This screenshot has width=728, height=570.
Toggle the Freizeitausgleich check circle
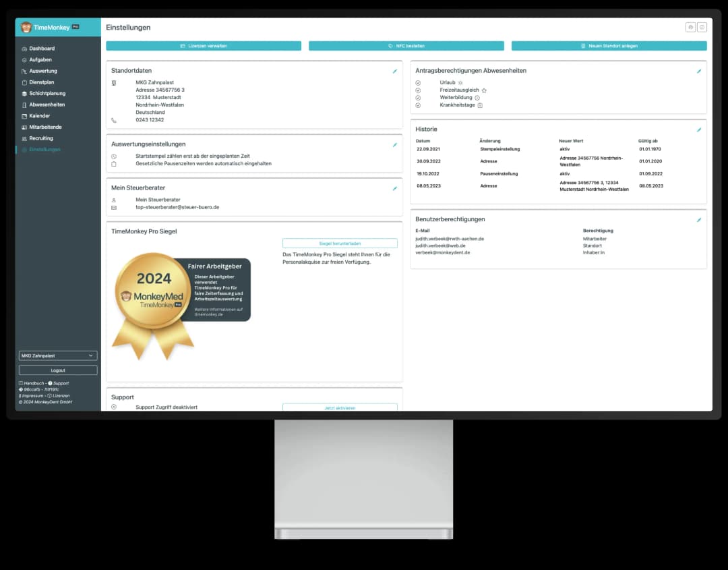click(418, 90)
